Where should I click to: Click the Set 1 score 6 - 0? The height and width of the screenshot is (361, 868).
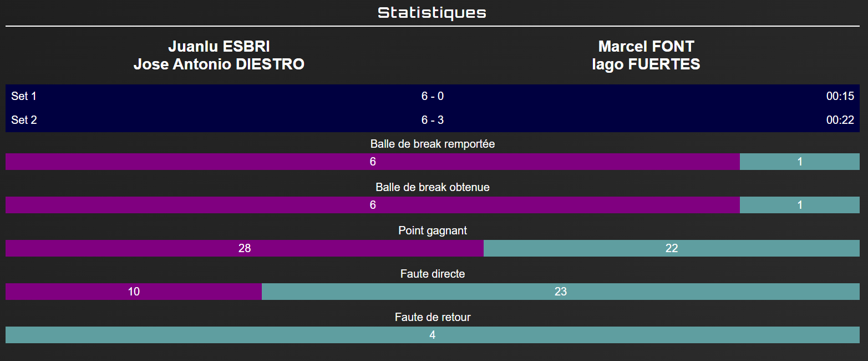(433, 96)
